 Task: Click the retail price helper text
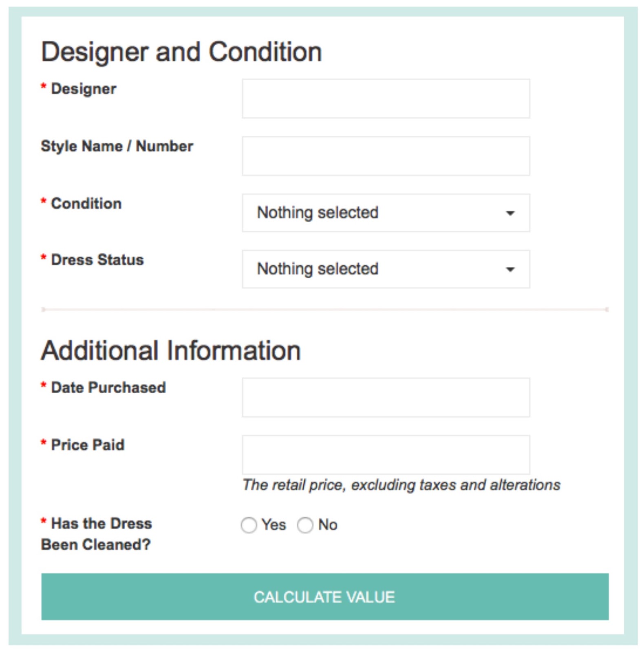pos(401,485)
